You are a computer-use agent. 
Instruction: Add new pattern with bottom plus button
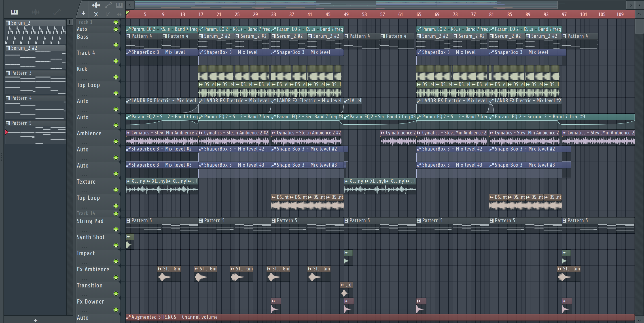coord(36,320)
